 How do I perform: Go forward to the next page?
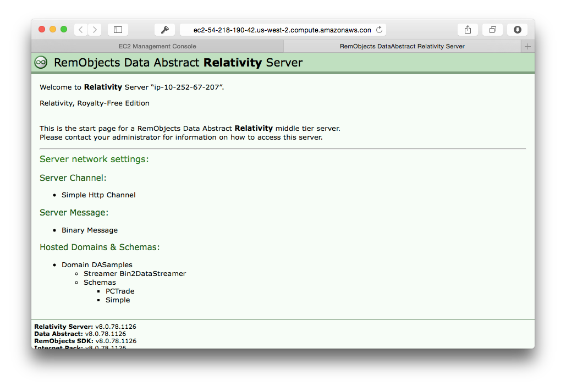click(95, 30)
